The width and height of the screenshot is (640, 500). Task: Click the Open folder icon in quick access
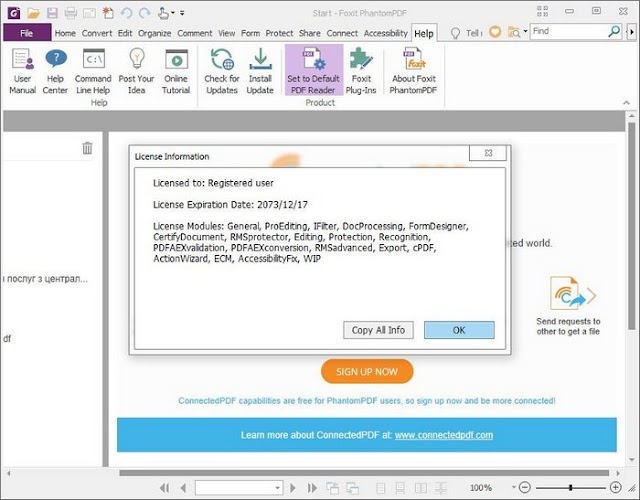pos(33,13)
